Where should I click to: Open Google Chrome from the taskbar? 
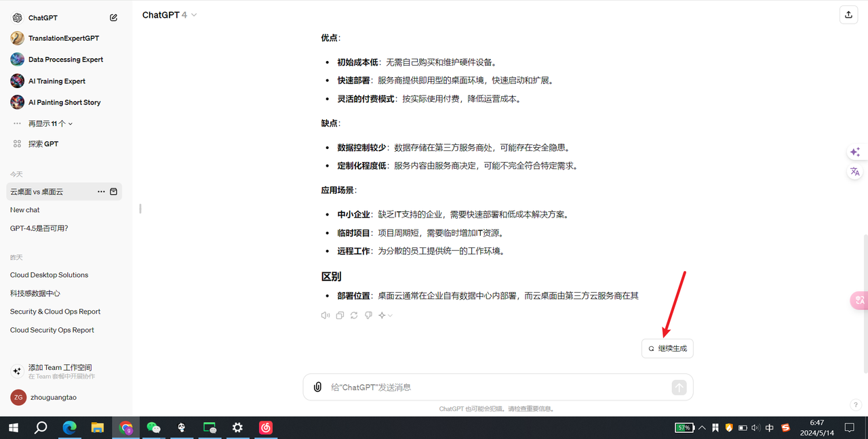click(125, 427)
